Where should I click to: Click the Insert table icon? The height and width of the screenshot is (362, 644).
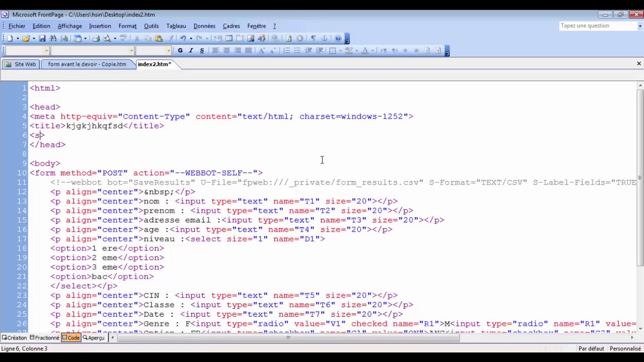point(229,38)
